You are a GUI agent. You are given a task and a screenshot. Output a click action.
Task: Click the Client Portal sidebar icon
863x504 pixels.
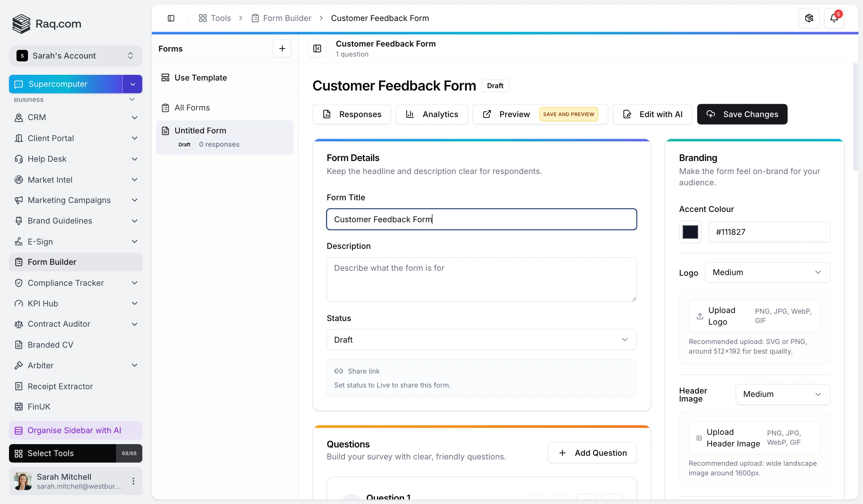pos(19,138)
